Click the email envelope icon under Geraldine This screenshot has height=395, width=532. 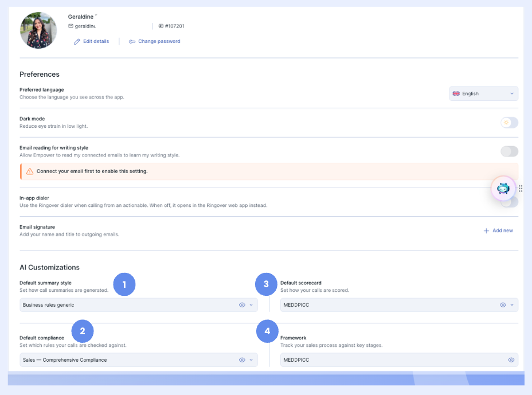[71, 26]
